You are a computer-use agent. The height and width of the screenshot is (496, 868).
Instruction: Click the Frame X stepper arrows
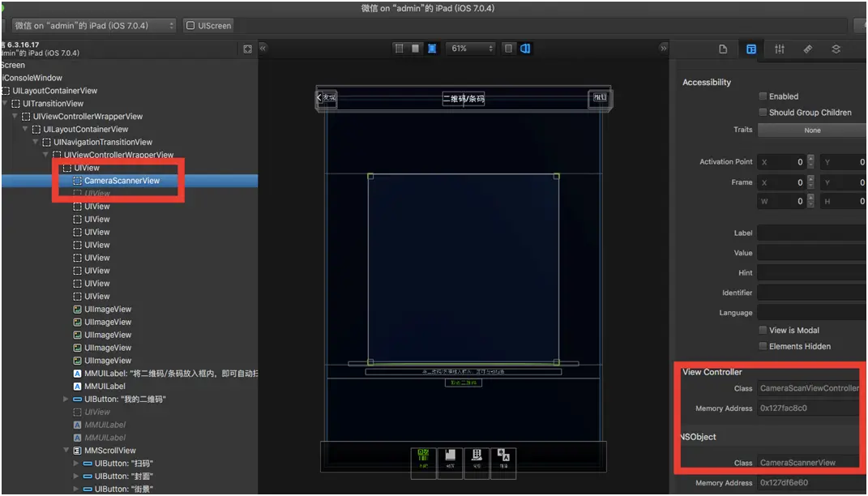tap(810, 182)
